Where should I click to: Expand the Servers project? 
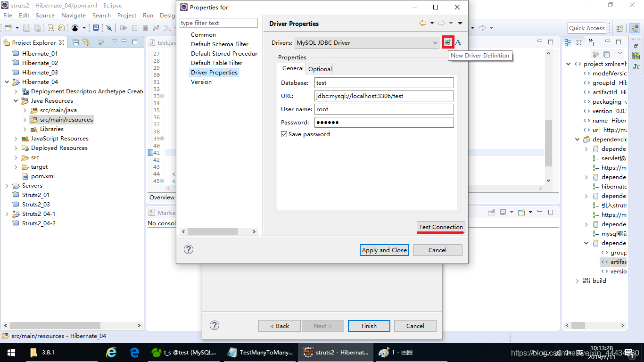[7, 186]
